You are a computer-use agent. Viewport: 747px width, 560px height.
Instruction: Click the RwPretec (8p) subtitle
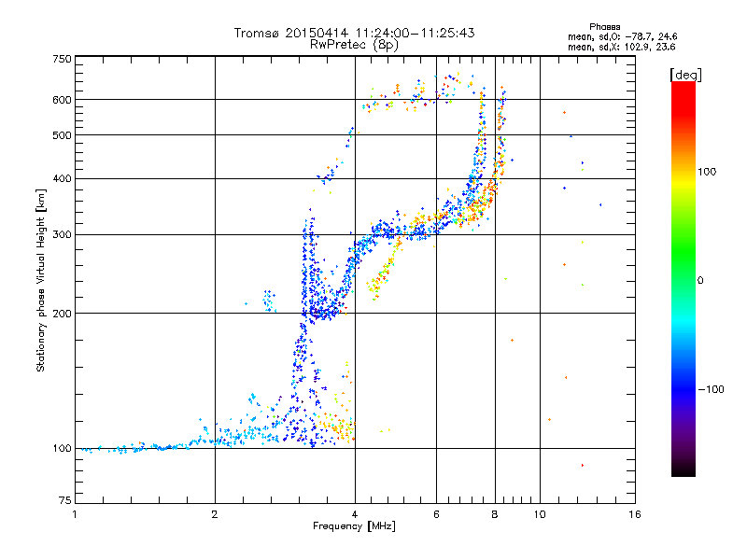[x=354, y=44]
